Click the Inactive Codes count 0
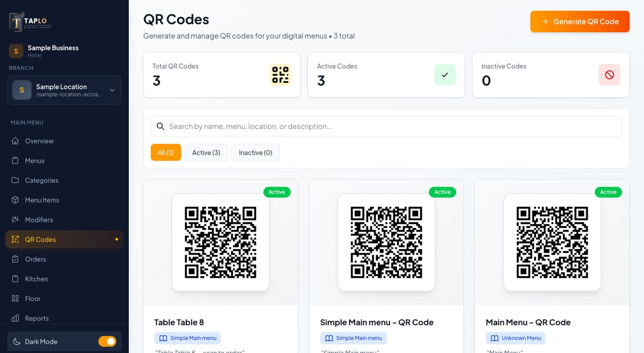The image size is (644, 353). pyautogui.click(x=486, y=81)
